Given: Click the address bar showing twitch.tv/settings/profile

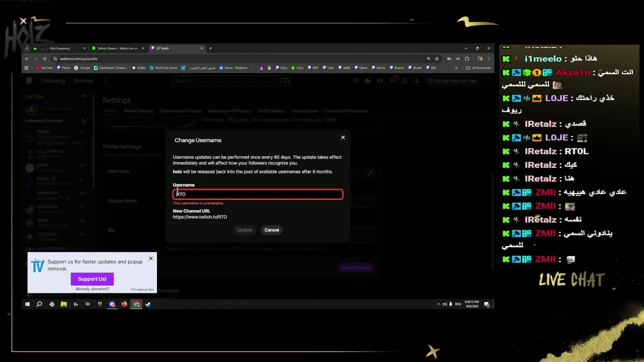Looking at the screenshot, I should tap(242, 58).
